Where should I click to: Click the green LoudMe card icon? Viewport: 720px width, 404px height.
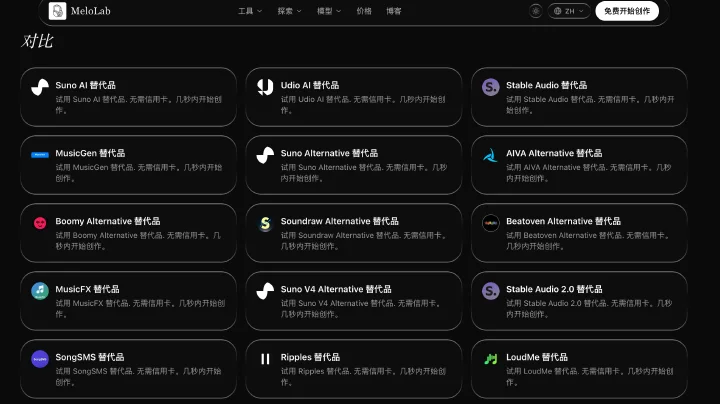(x=490, y=359)
